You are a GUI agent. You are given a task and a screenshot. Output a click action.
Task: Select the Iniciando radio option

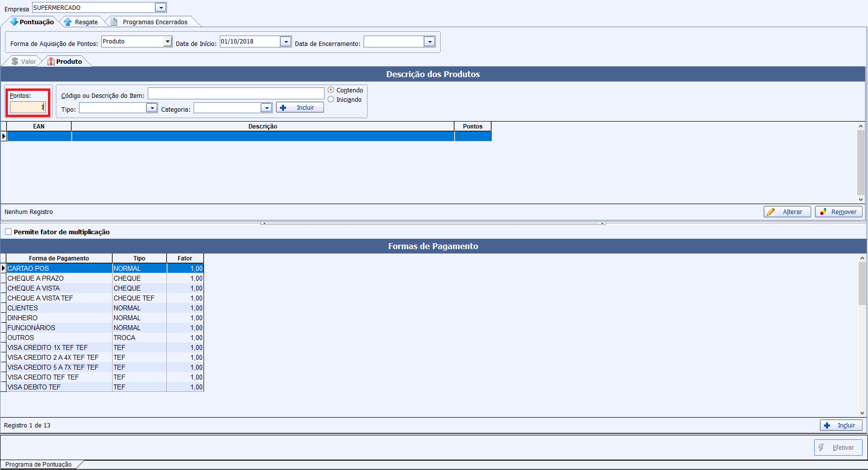click(x=331, y=99)
